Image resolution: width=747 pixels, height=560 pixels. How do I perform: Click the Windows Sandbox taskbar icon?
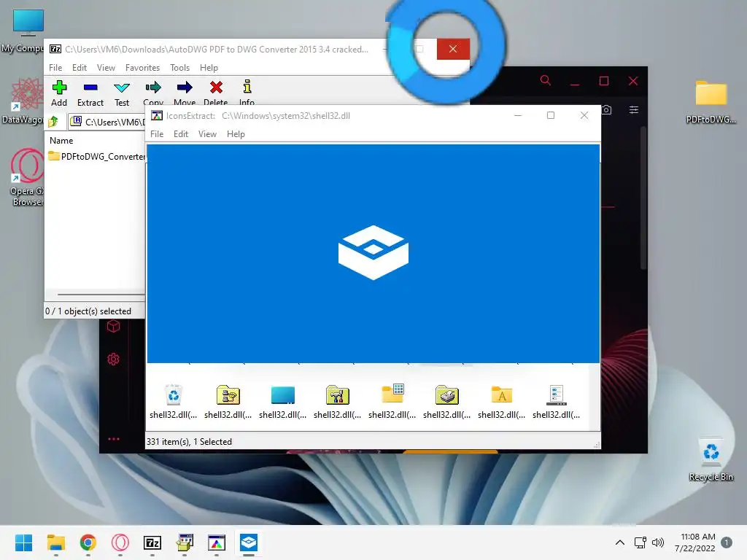click(249, 542)
